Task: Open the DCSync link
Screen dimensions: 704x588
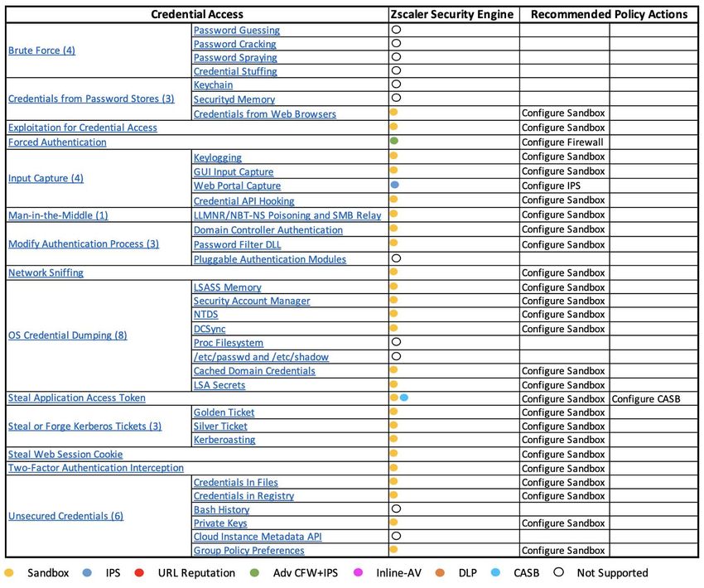Action: pyautogui.click(x=210, y=329)
